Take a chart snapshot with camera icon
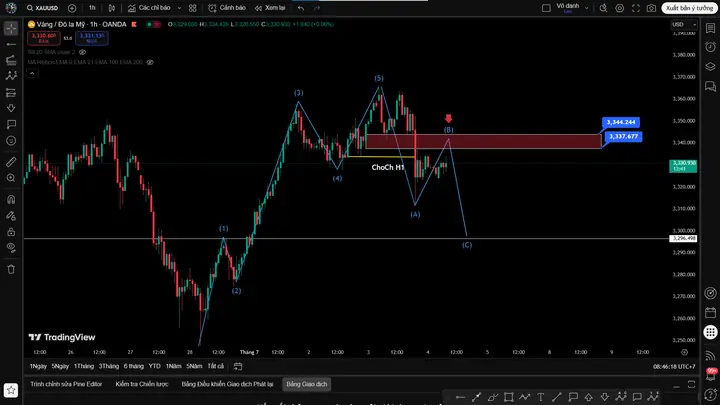The width and height of the screenshot is (720, 405). tap(651, 8)
